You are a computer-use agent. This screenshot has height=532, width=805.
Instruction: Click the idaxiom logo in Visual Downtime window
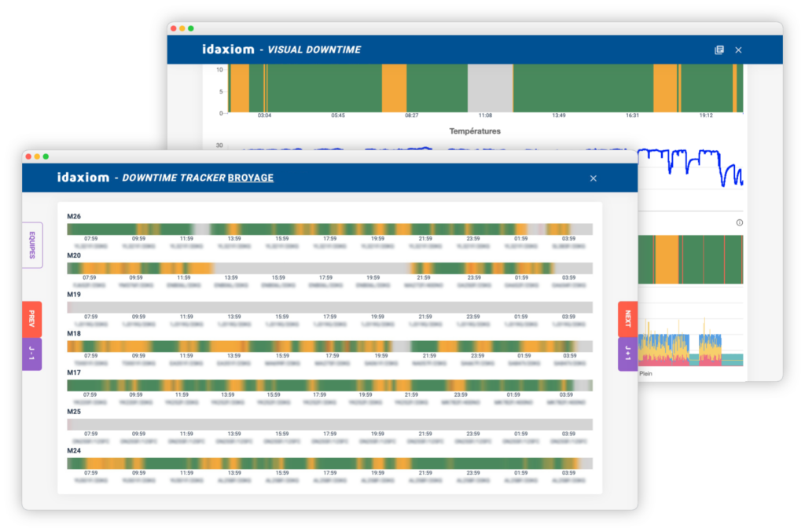[x=227, y=50]
